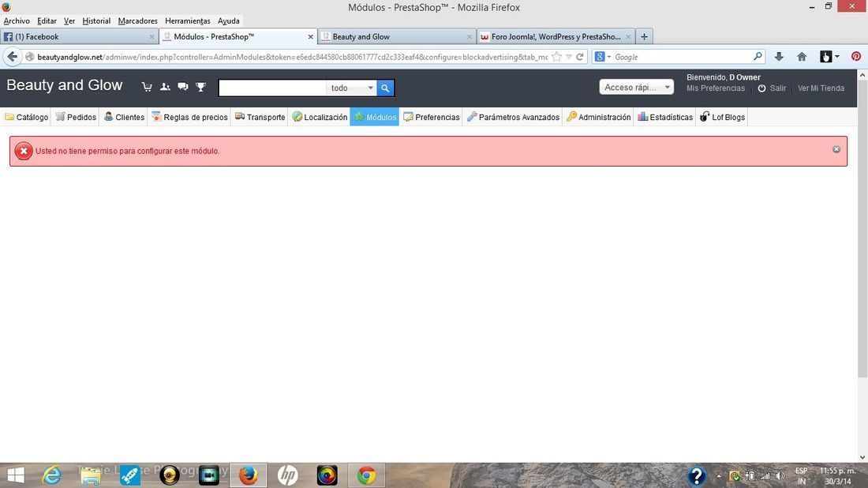
Task: Open the Localización admin tab
Action: click(320, 117)
